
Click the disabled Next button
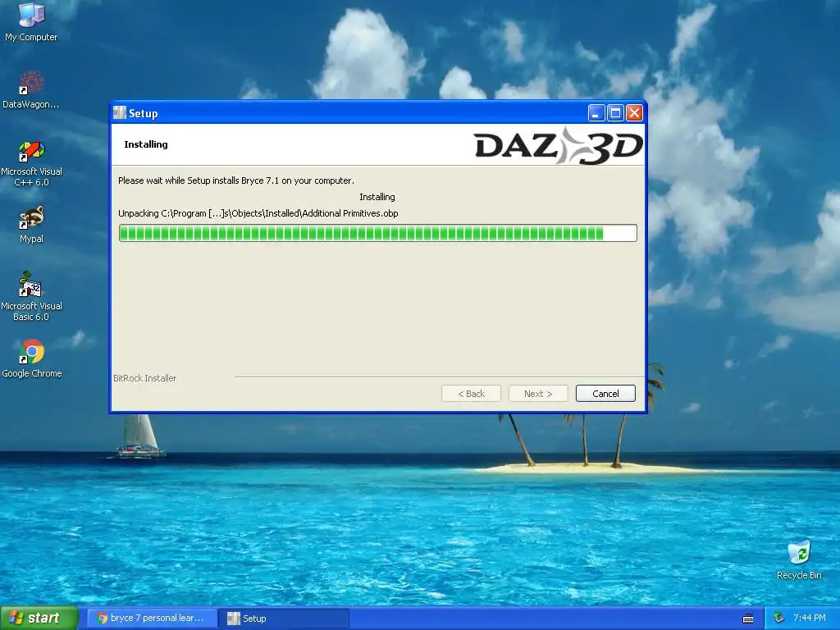[x=538, y=393]
